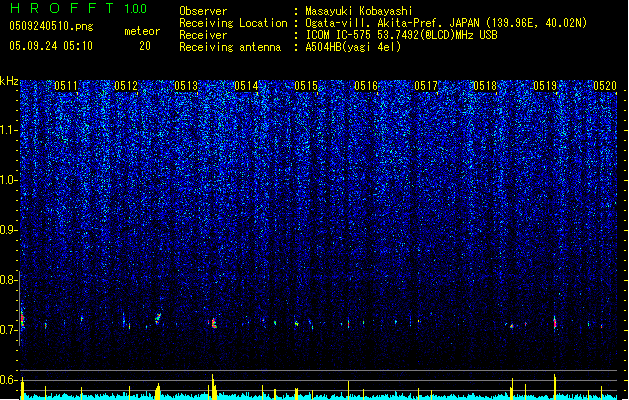Click the 0.7 kHz axis label
629x400 pixels.
(8, 330)
